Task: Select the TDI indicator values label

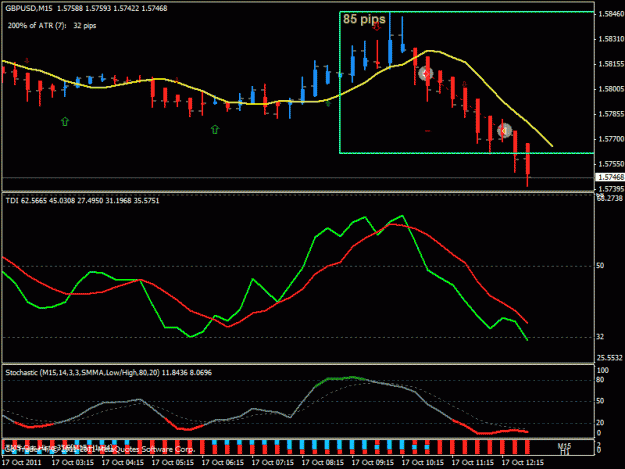Action: [x=82, y=200]
